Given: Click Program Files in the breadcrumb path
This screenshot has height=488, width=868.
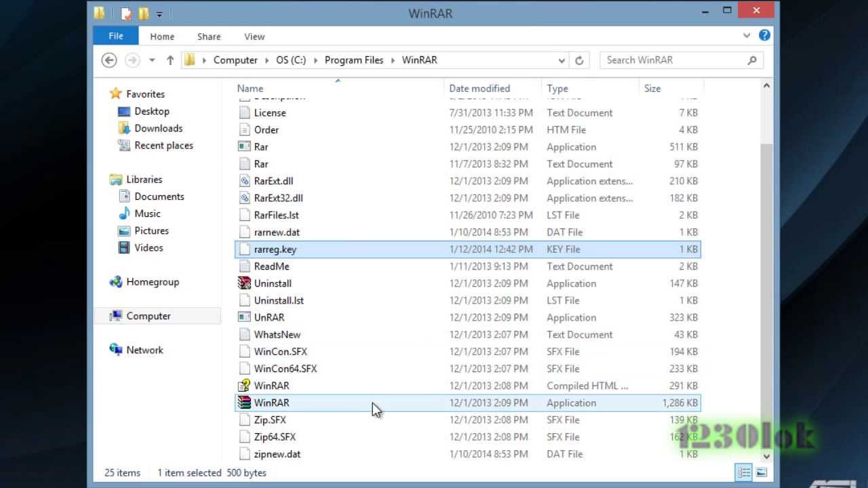Looking at the screenshot, I should click(353, 60).
